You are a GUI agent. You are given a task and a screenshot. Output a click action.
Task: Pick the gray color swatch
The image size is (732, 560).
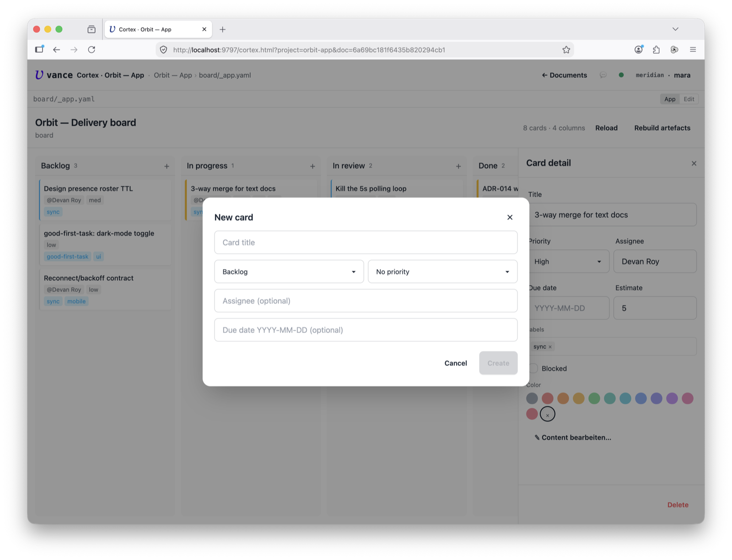coord(532,398)
